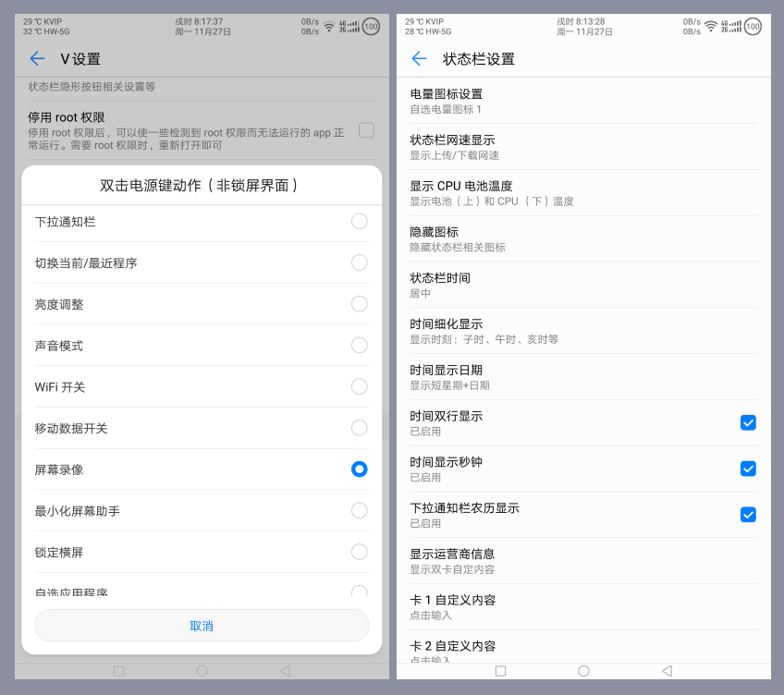Tap WiFi icon in right phone status bar
The height and width of the screenshot is (695, 784).
point(710,26)
